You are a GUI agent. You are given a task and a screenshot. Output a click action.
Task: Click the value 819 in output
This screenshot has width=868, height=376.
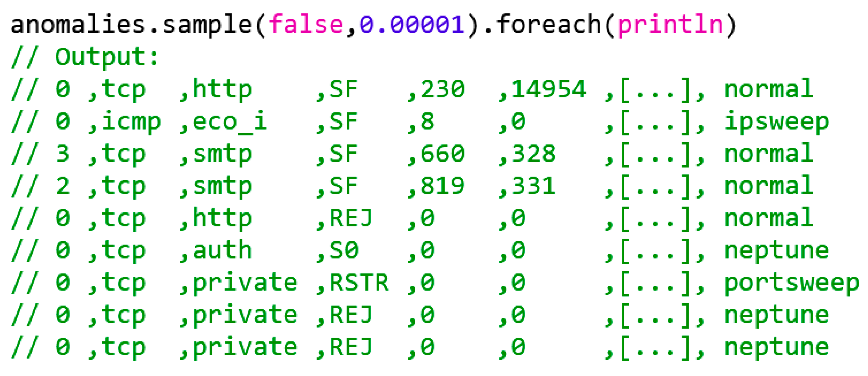point(442,186)
